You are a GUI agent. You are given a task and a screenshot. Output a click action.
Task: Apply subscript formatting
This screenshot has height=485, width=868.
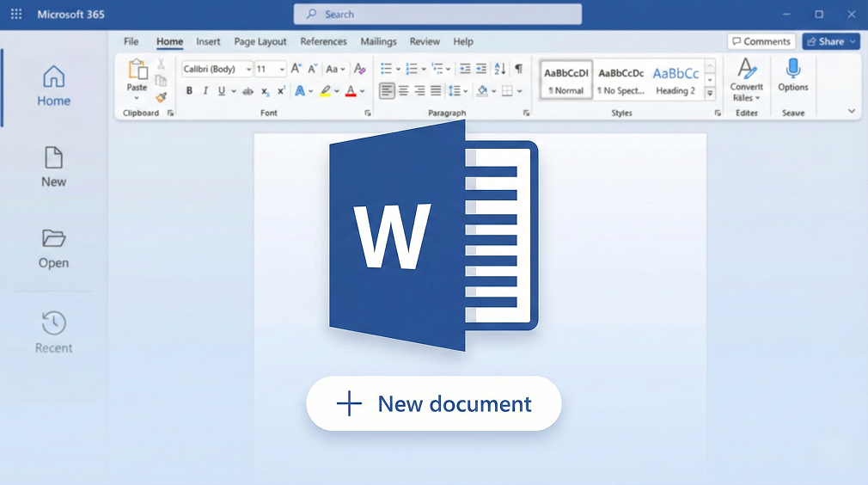pos(266,91)
